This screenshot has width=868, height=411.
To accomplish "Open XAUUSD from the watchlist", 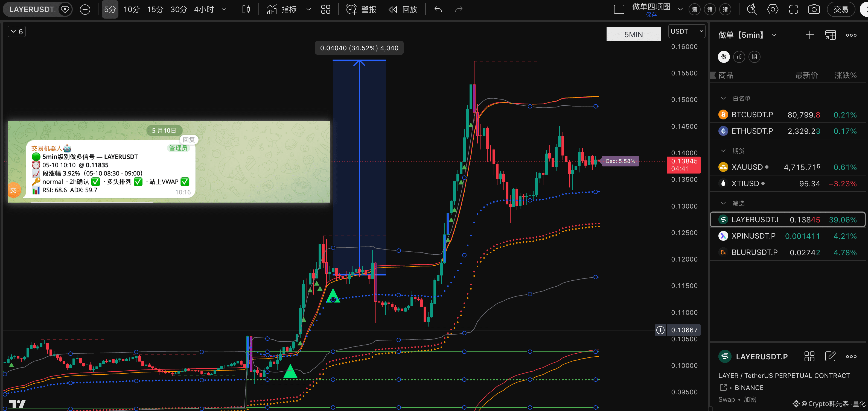I will pyautogui.click(x=788, y=167).
